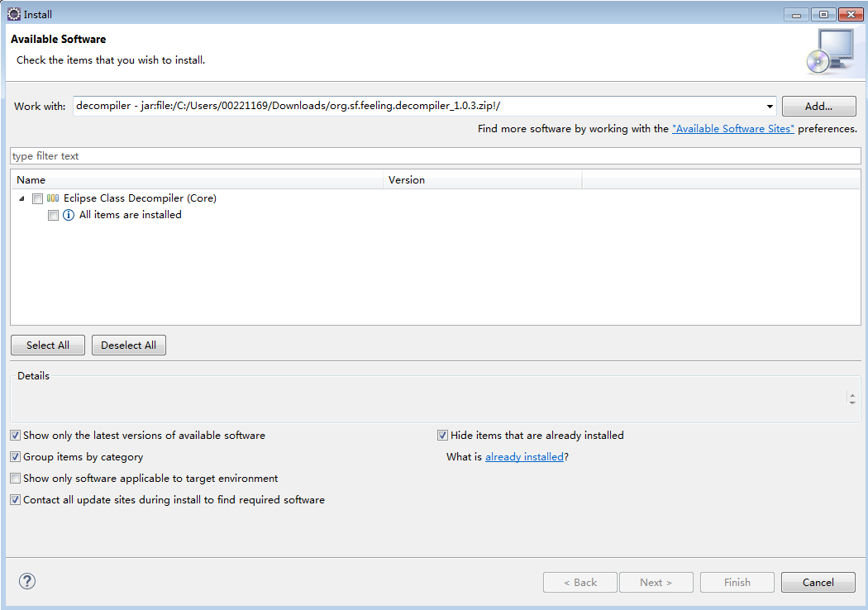Screen dimensions: 868x610
Task: Toggle Group items by category checkbox
Action: pyautogui.click(x=16, y=456)
